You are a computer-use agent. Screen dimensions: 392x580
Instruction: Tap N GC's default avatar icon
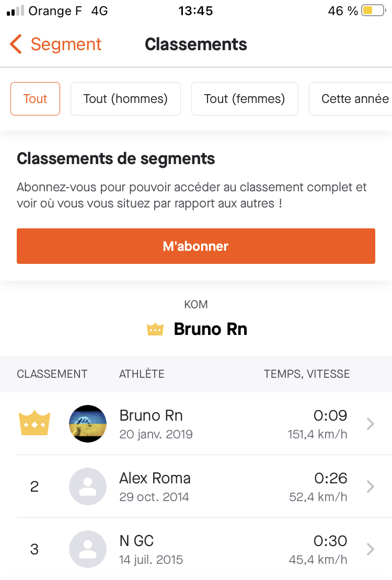tap(88, 549)
